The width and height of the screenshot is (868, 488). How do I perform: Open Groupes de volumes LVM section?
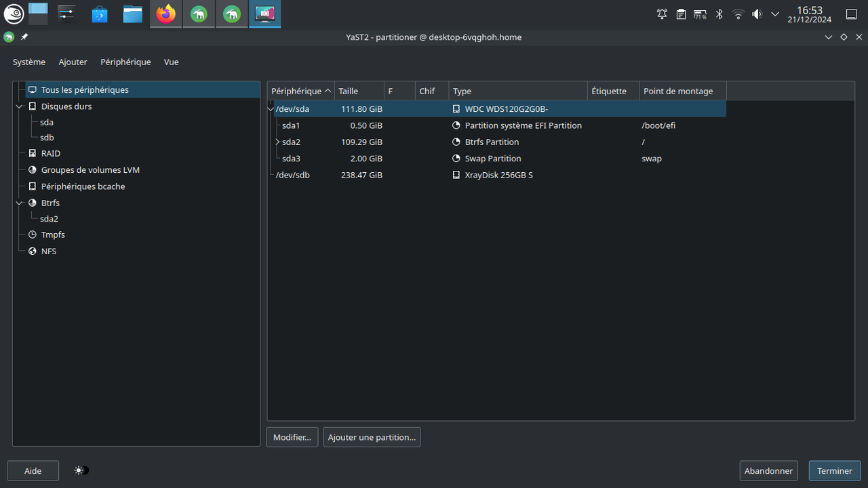point(90,170)
